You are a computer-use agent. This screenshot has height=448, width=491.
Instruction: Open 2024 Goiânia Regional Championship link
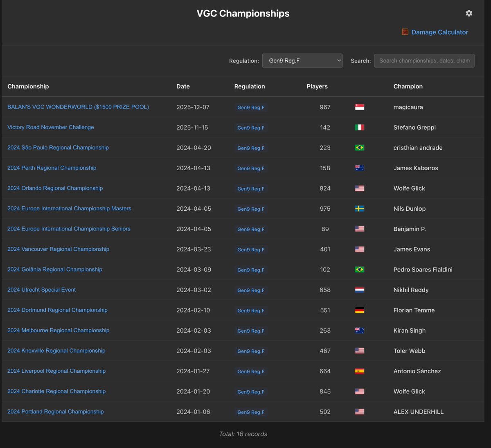(x=55, y=269)
